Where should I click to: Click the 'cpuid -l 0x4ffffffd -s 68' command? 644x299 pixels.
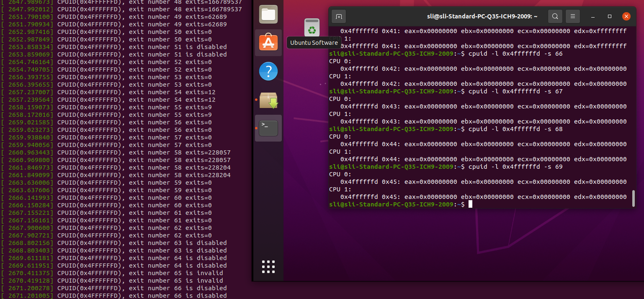(x=515, y=129)
